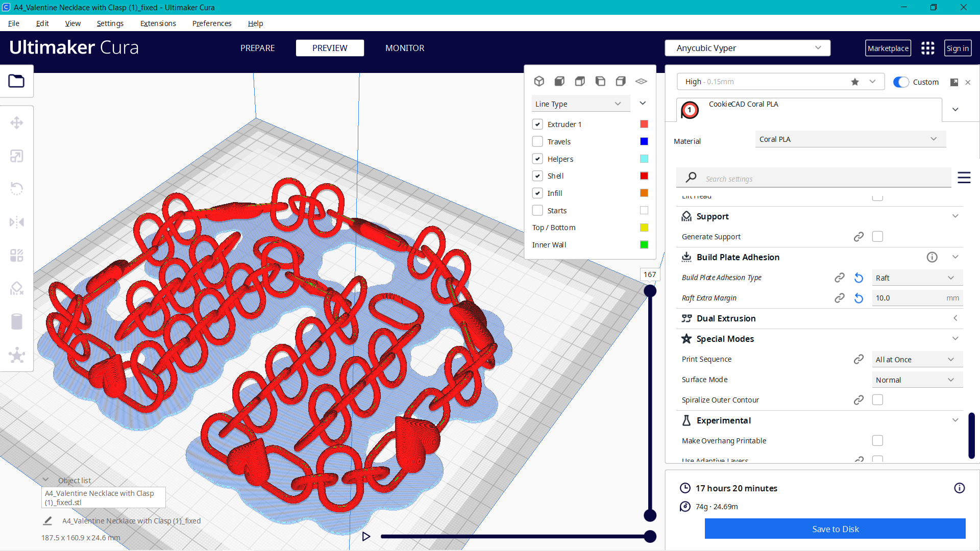Uncheck the Helpers line type
Viewport: 980px width, 551px height.
point(537,159)
